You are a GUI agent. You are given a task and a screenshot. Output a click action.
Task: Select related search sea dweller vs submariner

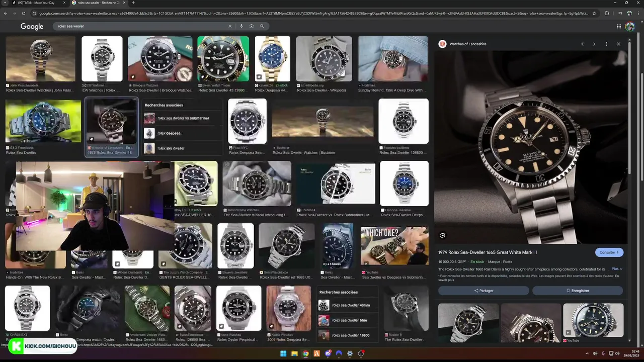pos(183,118)
